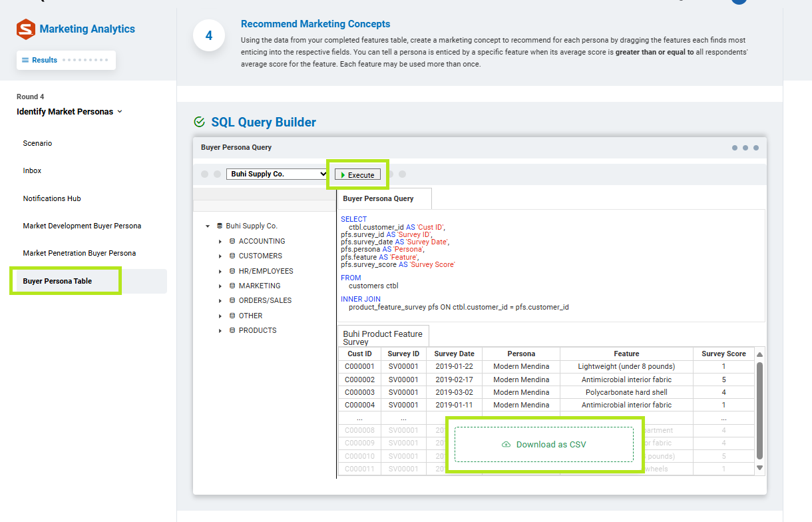Click the Lightweight (under 8 pounds) cell
Image resolution: width=812 pixels, height=522 pixels.
pos(626,366)
